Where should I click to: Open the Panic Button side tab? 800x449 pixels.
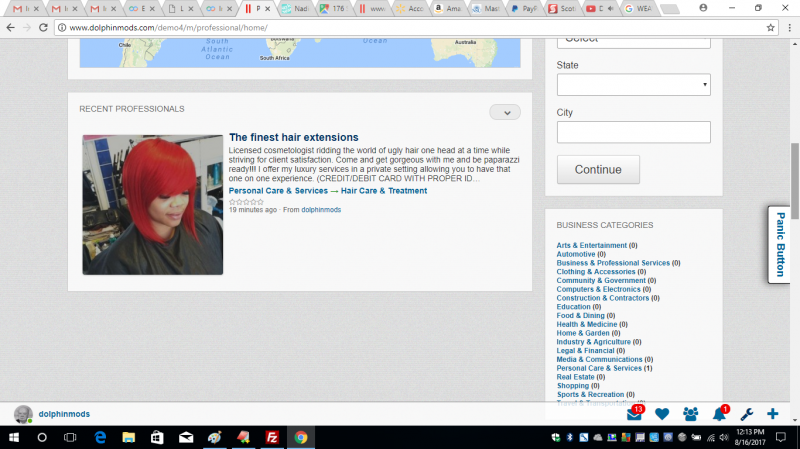780,244
